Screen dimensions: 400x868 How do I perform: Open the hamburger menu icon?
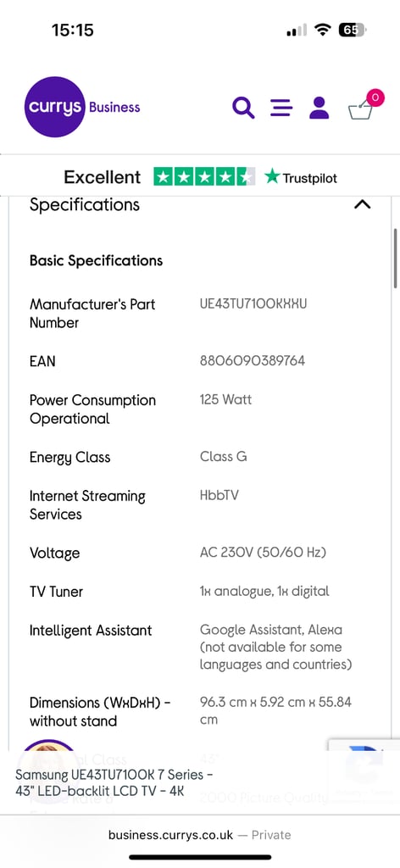pyautogui.click(x=281, y=108)
